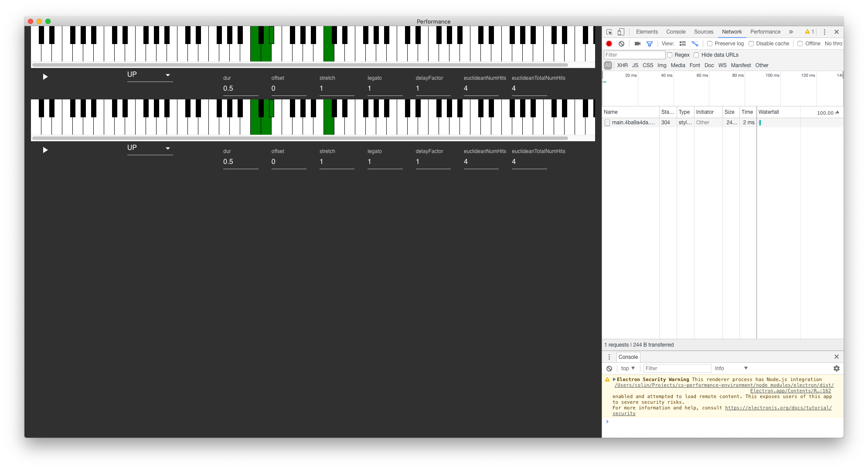Toggle the device toolbar
The image size is (868, 470).
(621, 31)
